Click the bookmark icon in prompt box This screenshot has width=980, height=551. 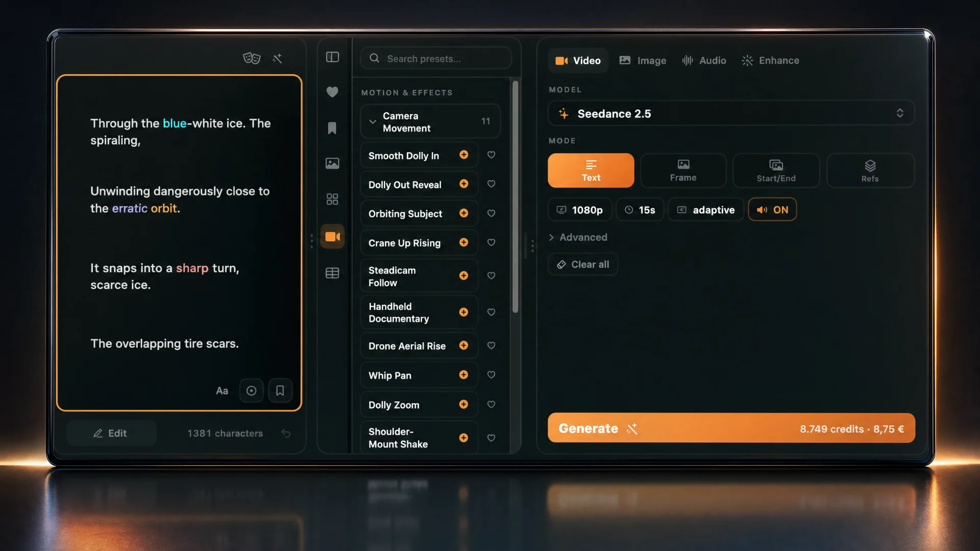click(x=280, y=391)
